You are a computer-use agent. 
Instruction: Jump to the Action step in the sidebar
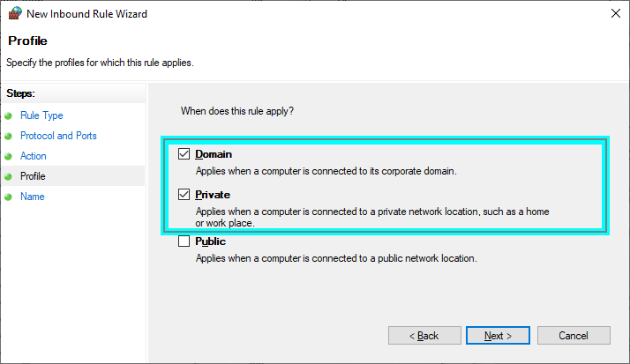[34, 156]
